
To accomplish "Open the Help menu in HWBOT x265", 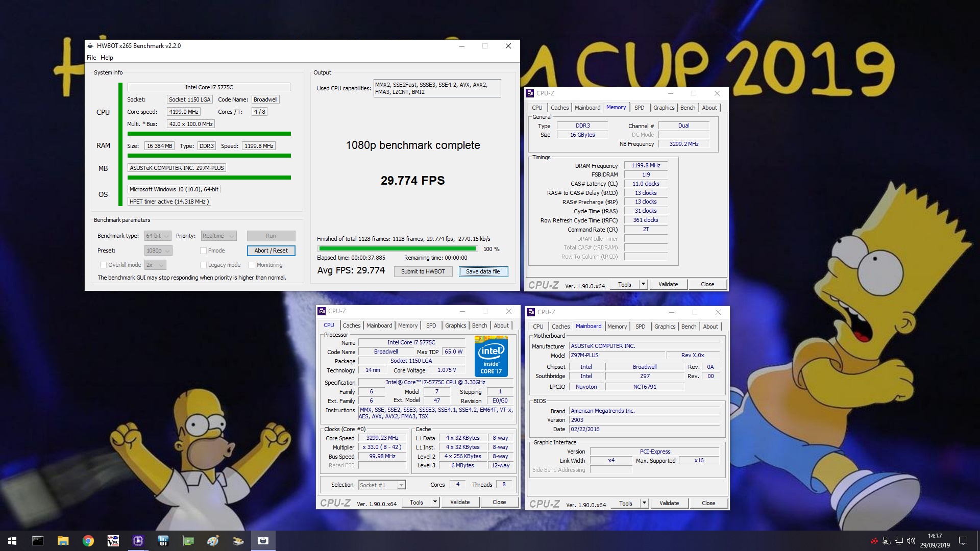I will (107, 58).
